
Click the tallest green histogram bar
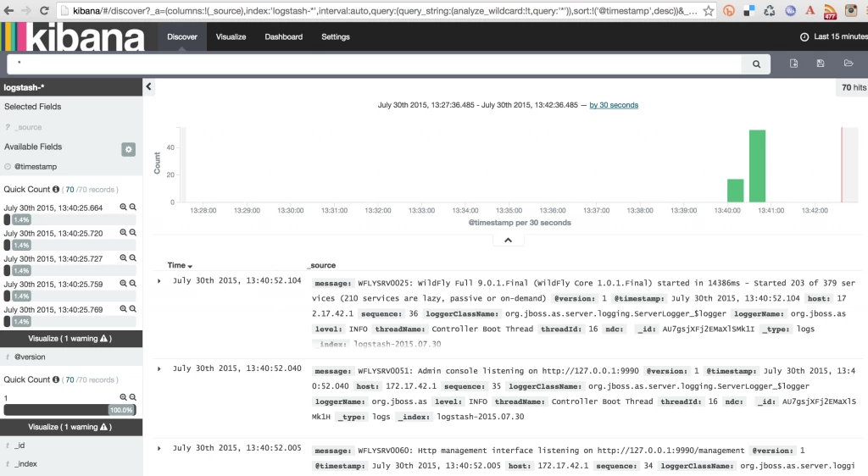[x=757, y=166]
